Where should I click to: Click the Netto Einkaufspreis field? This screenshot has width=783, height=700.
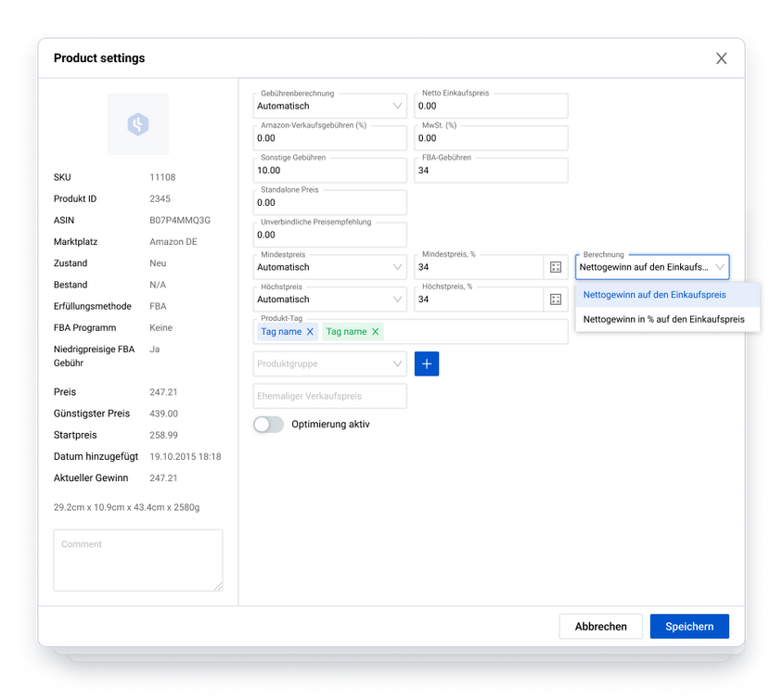[x=491, y=106]
